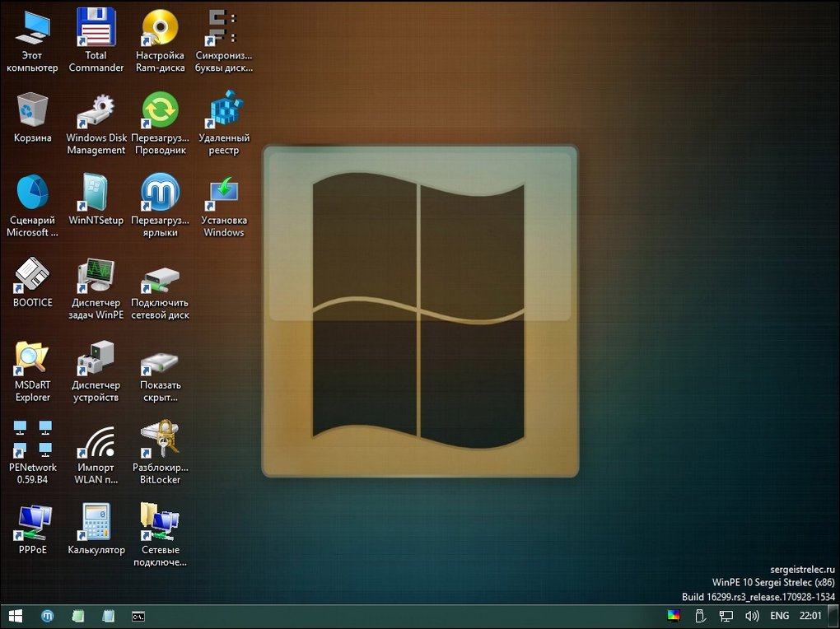Open the command prompt taskbar icon
This screenshot has width=840, height=629.
click(138, 616)
